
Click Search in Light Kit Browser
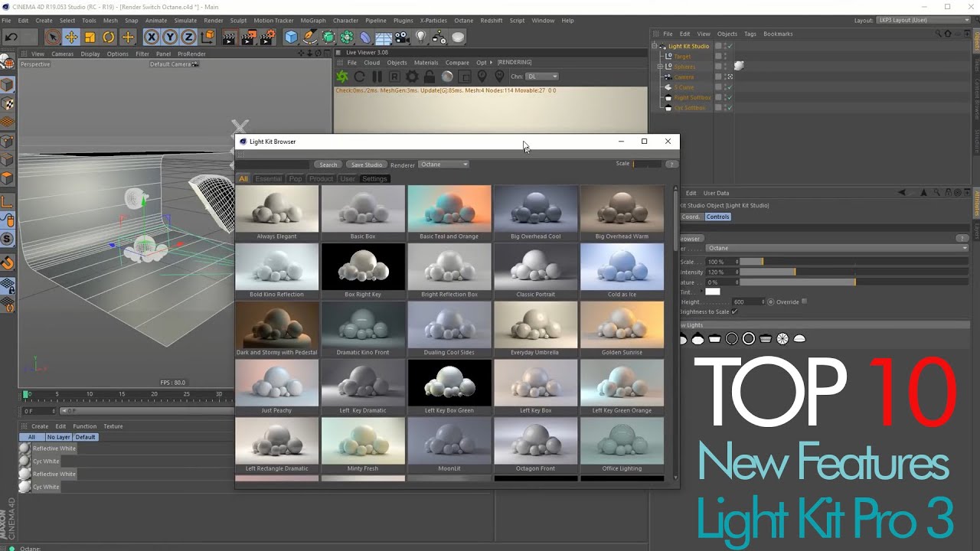[x=328, y=165]
